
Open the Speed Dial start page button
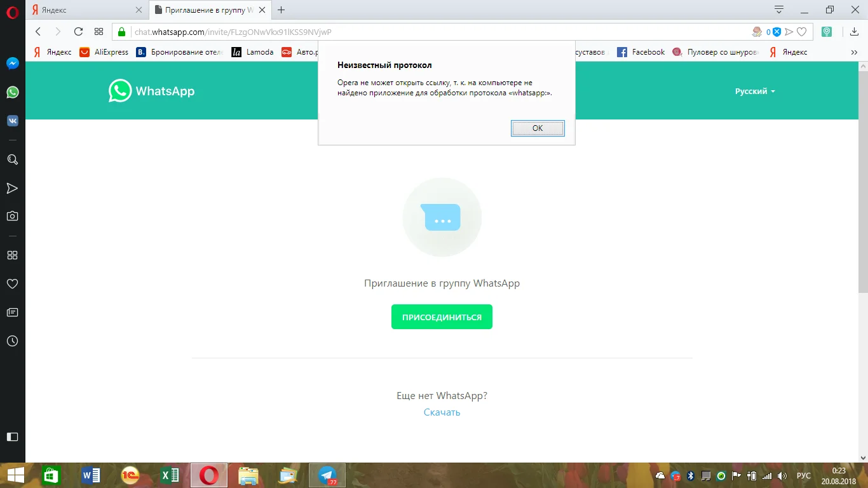tap(98, 32)
